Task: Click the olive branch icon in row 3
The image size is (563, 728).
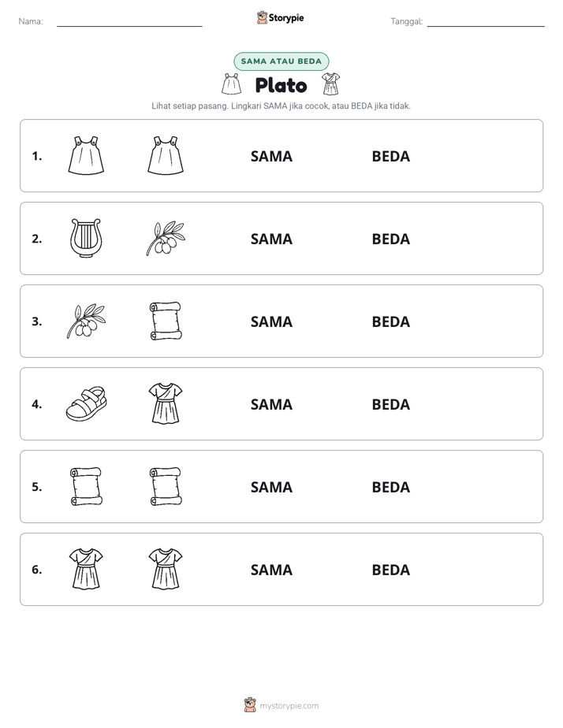Action: pos(86,321)
